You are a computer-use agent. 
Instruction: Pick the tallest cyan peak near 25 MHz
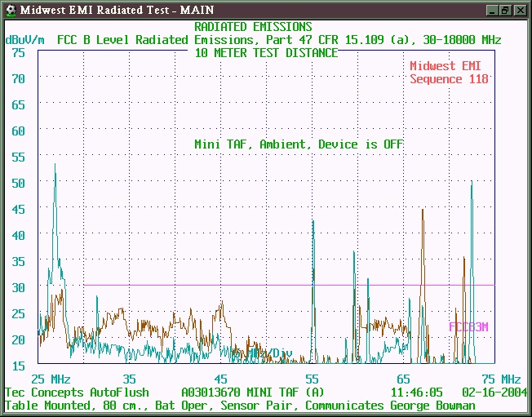(x=55, y=167)
